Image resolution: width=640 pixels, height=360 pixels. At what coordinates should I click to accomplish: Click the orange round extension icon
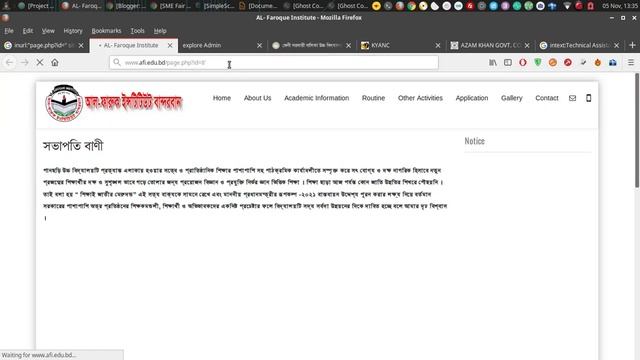coord(553,62)
